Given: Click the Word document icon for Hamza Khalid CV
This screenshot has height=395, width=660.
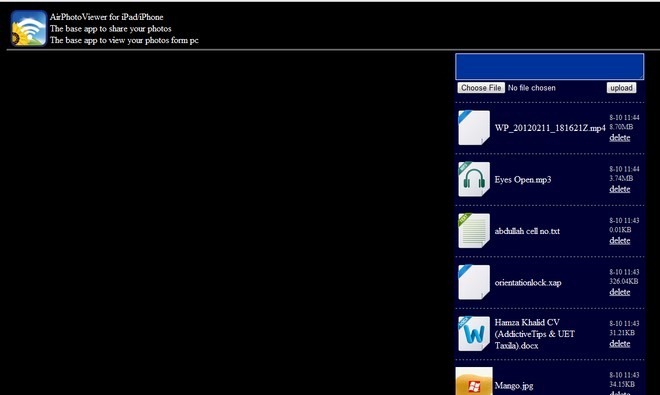Looking at the screenshot, I should pyautogui.click(x=474, y=334).
